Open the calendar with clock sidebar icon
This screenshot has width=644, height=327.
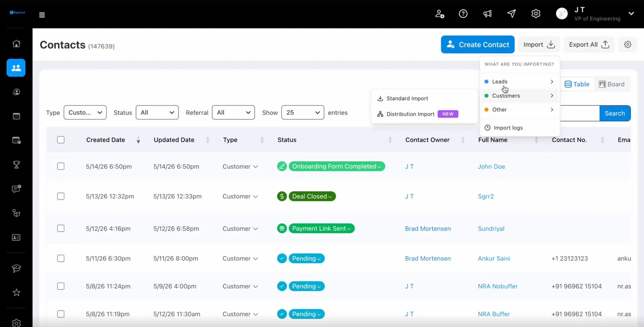[16, 140]
